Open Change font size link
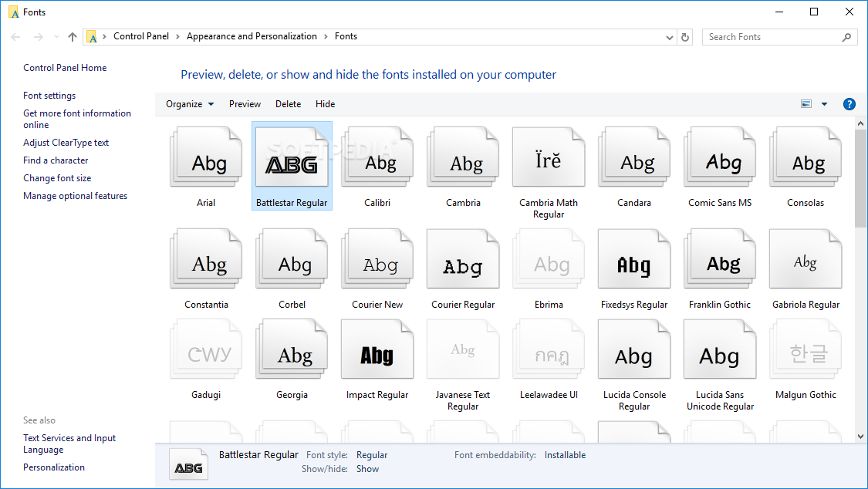 point(57,178)
